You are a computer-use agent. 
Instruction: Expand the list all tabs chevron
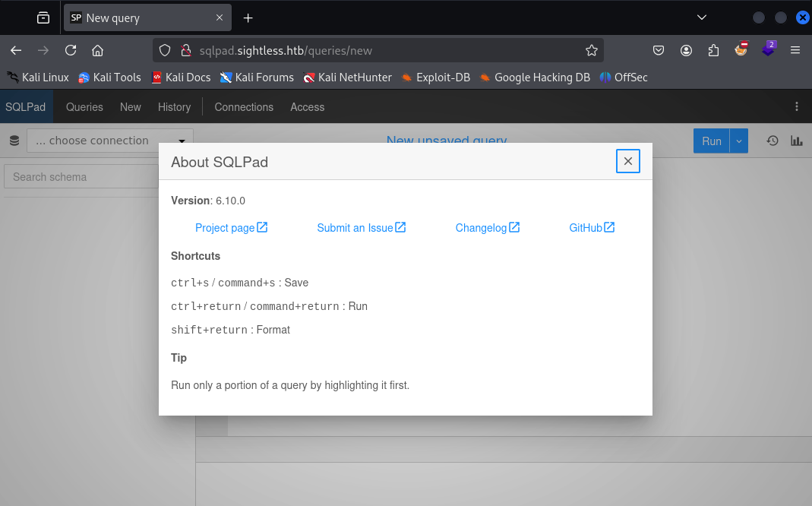pyautogui.click(x=702, y=17)
